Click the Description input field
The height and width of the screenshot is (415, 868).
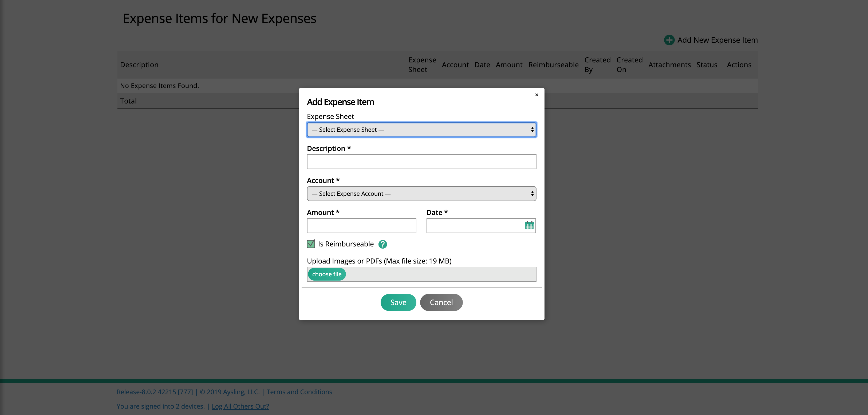(422, 162)
